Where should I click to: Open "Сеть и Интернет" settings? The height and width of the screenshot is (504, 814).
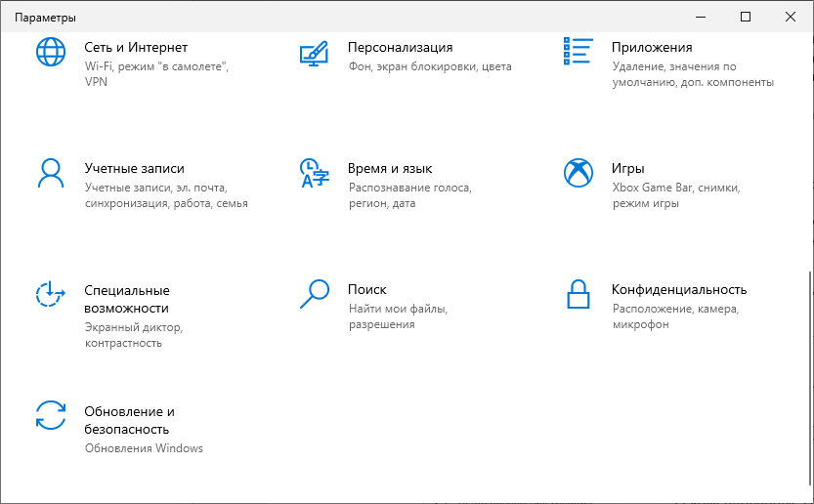coord(136,47)
